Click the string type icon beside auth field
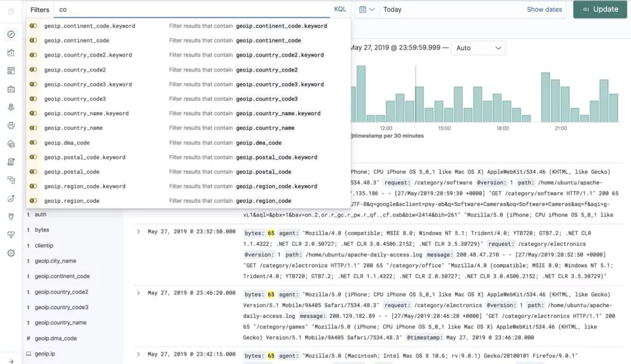This screenshot has width=631, height=364. coord(28,214)
